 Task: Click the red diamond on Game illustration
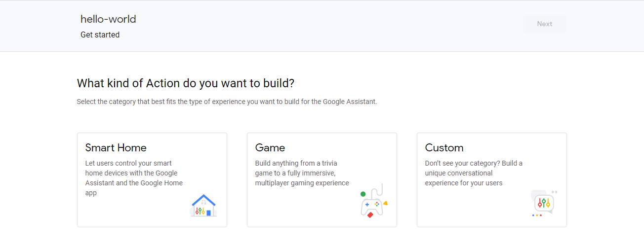point(370,215)
